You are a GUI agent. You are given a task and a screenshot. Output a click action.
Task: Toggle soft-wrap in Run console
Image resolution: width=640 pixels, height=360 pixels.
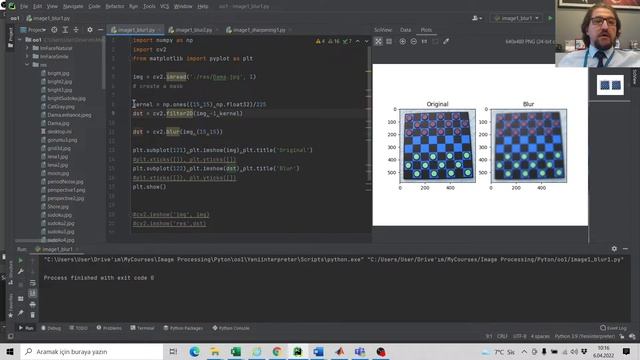pyautogui.click(x=33, y=282)
